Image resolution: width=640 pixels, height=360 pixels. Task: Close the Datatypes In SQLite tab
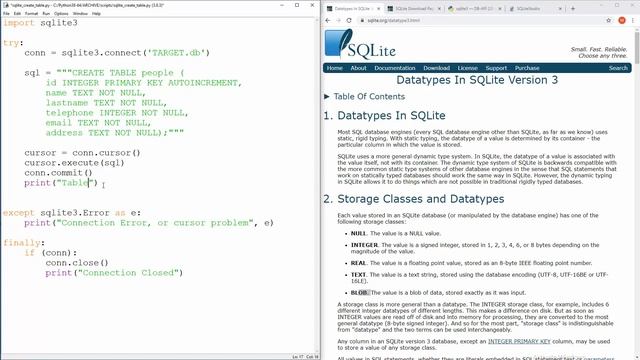378,9
